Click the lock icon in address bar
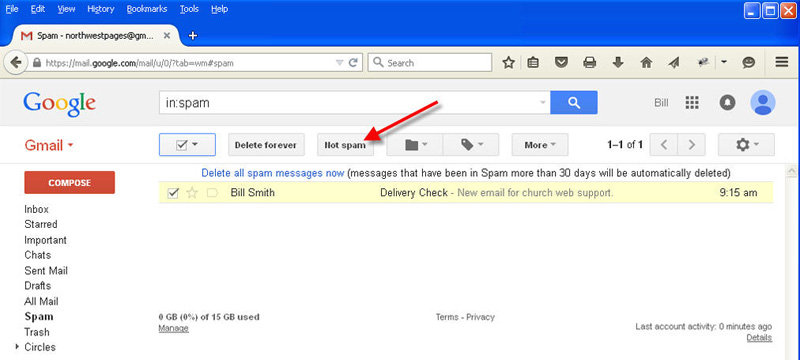 pos(36,63)
